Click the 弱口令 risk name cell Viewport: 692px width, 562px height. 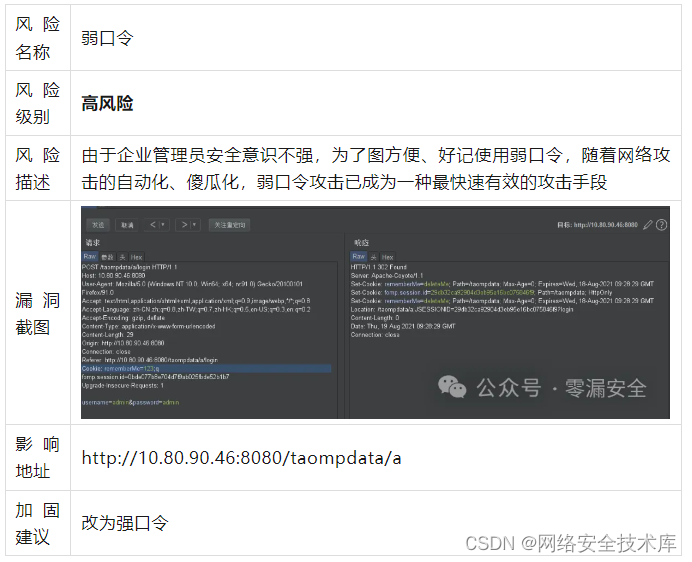click(x=107, y=38)
